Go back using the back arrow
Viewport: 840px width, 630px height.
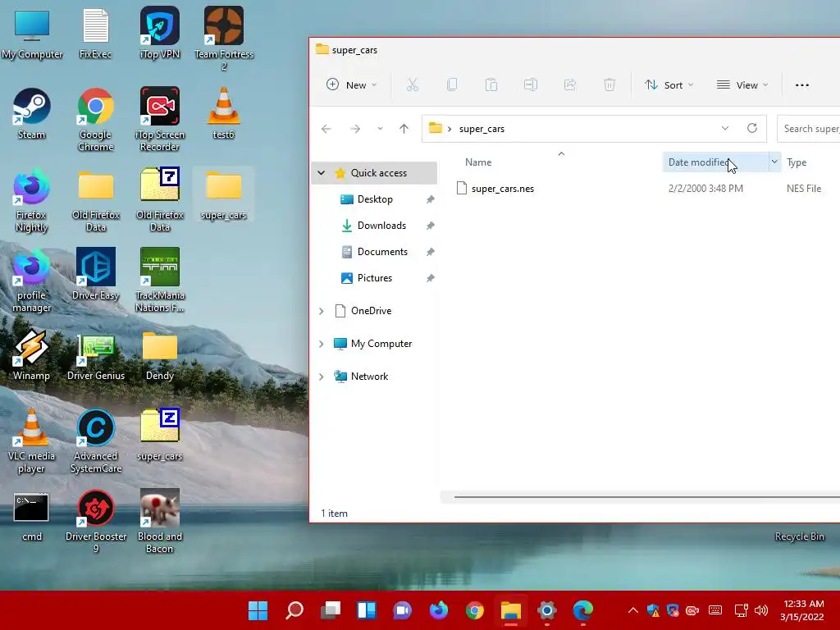(326, 129)
